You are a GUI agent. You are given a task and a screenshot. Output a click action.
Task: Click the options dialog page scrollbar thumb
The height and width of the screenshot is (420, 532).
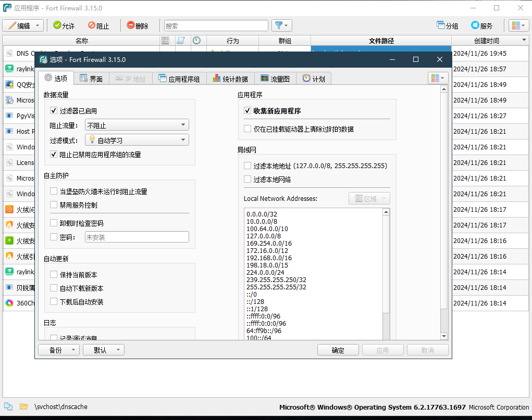tap(444, 201)
